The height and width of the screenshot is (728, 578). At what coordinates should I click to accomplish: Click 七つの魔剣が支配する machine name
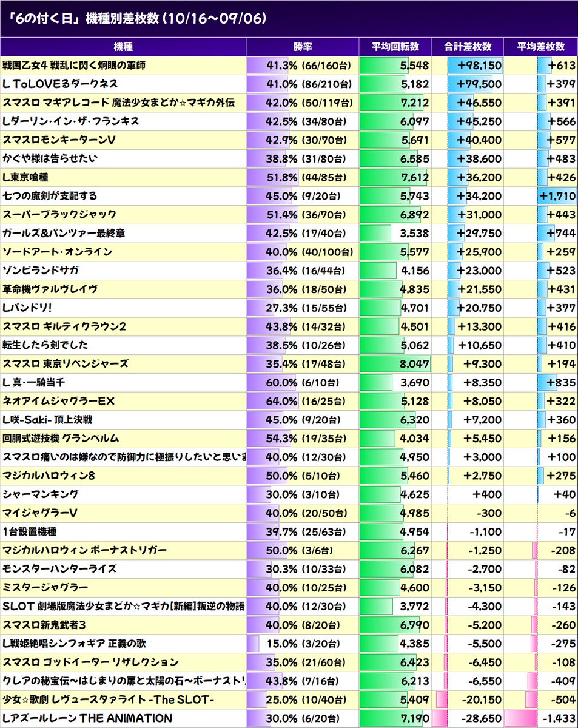click(50, 196)
